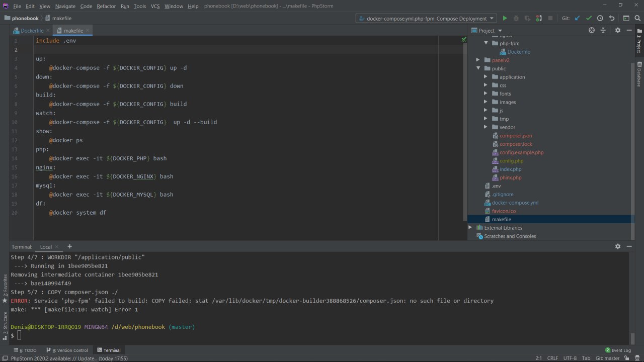Open the Refactor menu
Image resolution: width=644 pixels, height=362 pixels.
point(106,6)
